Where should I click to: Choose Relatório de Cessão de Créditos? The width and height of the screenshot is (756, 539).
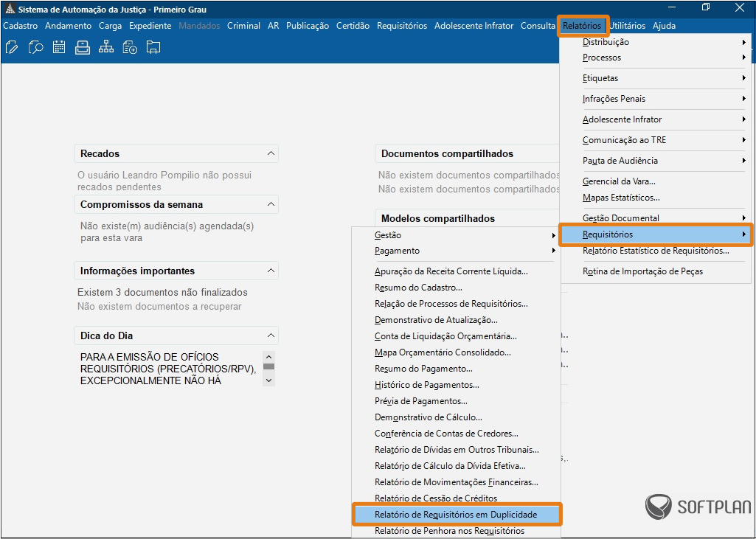[x=456, y=498]
